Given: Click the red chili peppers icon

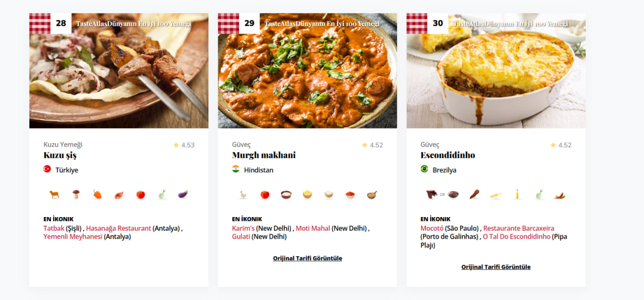Looking at the screenshot, I should pos(560,195).
